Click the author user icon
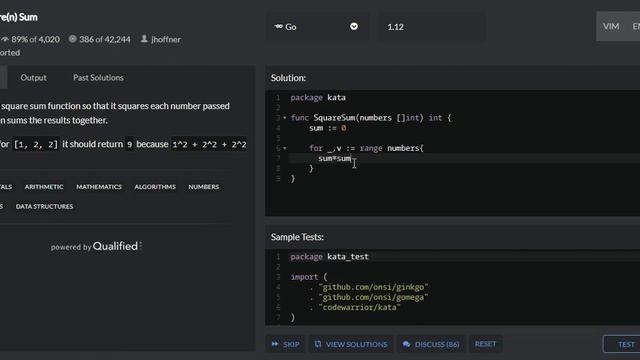The height and width of the screenshot is (360, 640). [x=144, y=39]
